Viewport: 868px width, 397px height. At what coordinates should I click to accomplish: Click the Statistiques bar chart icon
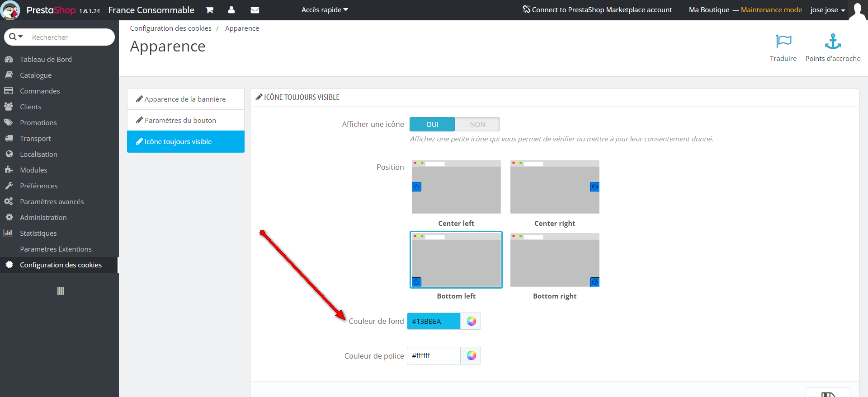pyautogui.click(x=8, y=233)
